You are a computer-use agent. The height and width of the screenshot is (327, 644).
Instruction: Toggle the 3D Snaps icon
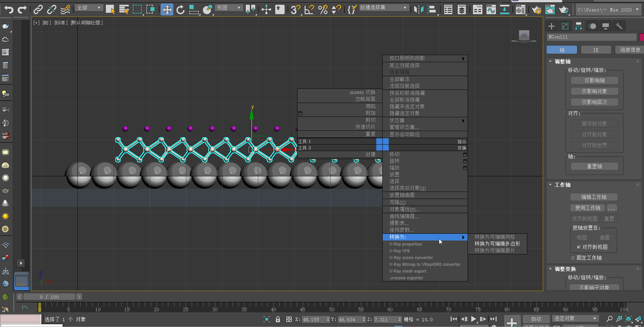coord(295,9)
